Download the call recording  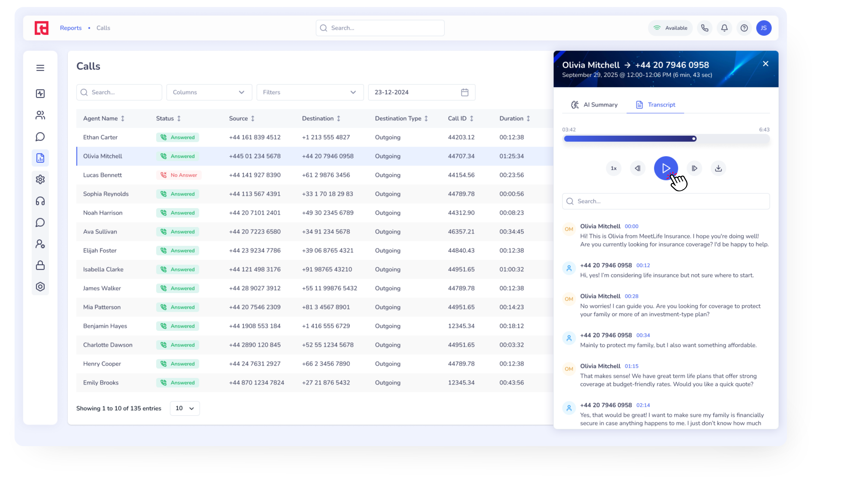coord(718,168)
